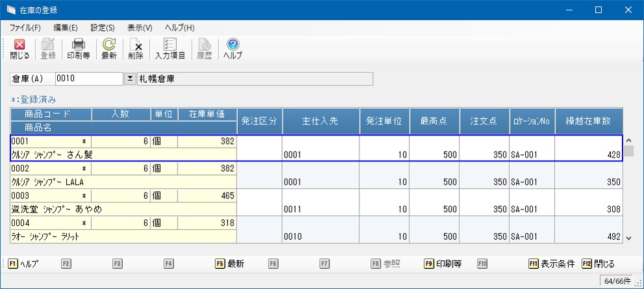Expand the 倉庫 dropdown arrow
Image resolution: width=644 pixels, height=289 pixels.
coord(130,79)
